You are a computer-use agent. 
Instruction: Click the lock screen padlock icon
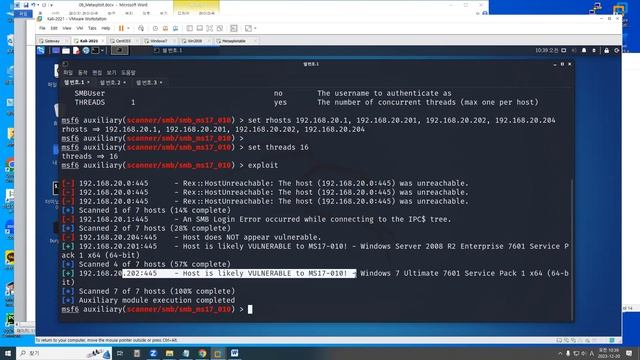click(x=607, y=51)
